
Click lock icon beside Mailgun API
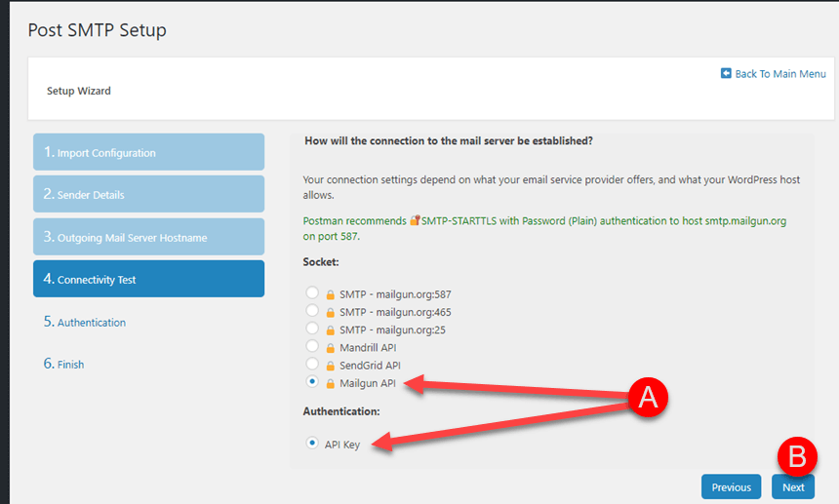pyautogui.click(x=330, y=383)
